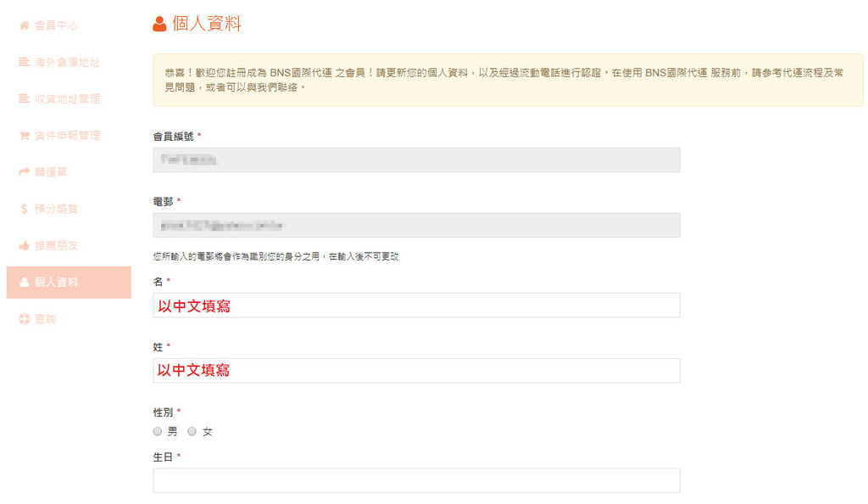The width and height of the screenshot is (868, 504).
Task: Click the dollar sign icon for 積分獎賞
Action: [x=24, y=209]
